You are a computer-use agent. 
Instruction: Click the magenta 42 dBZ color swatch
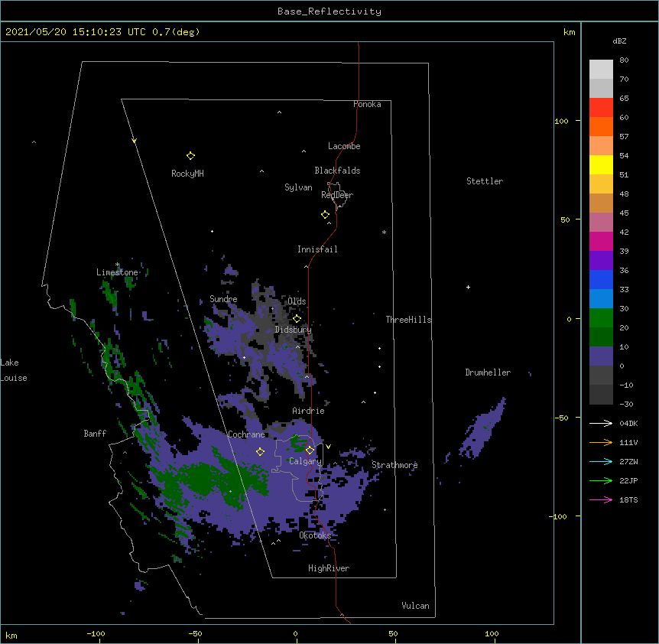point(601,241)
